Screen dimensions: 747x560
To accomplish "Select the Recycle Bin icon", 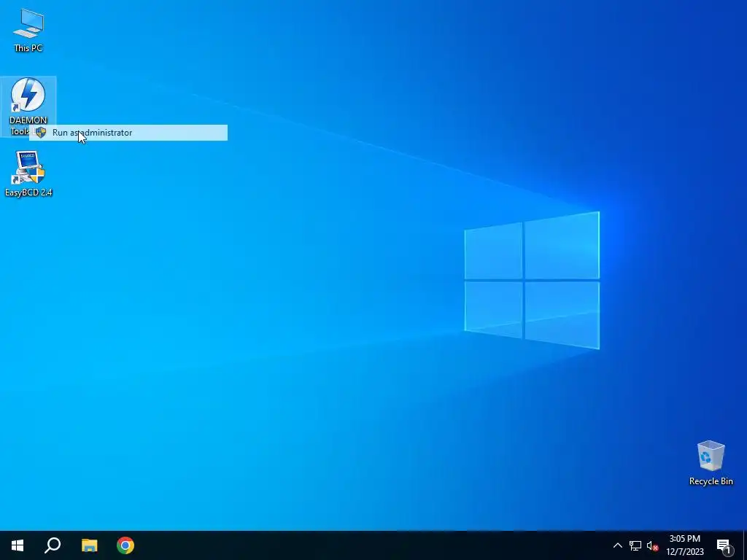I will point(711,463).
